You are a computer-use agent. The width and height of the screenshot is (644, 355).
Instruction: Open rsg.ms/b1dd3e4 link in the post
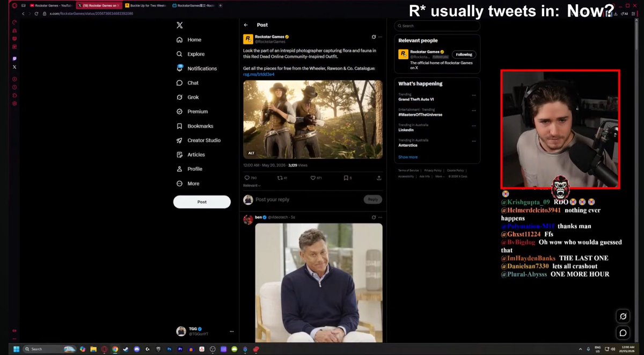[x=259, y=75]
